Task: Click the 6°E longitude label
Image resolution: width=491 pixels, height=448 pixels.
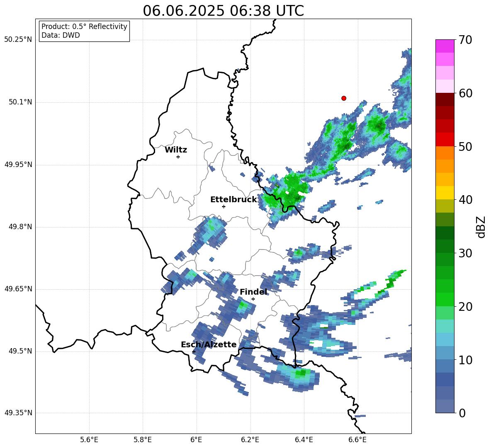Action: click(x=196, y=440)
